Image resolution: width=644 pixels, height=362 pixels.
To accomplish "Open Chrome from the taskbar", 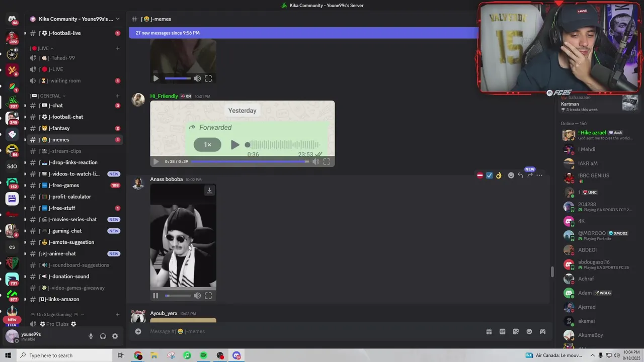I will tap(138, 355).
